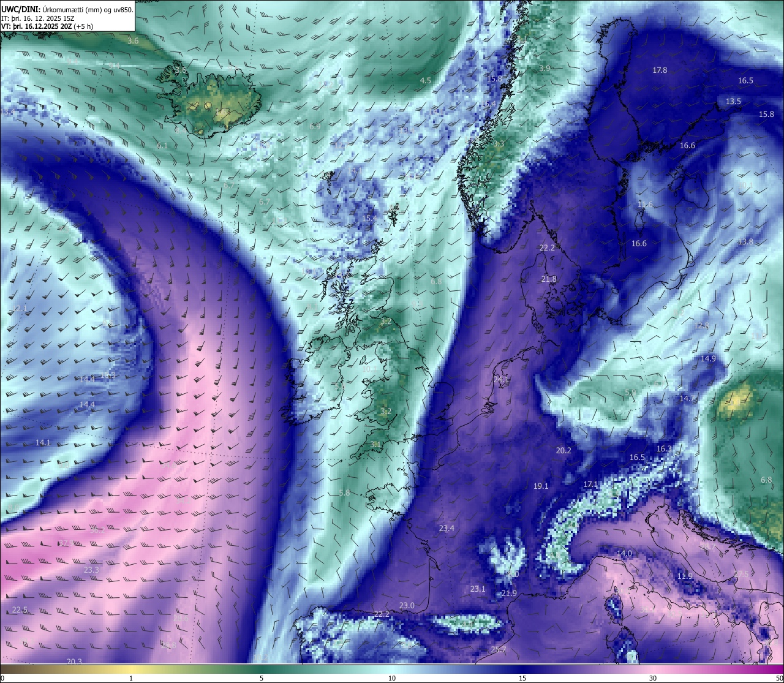Click the 15 tick label on the color scale
784x683 pixels.
click(522, 678)
